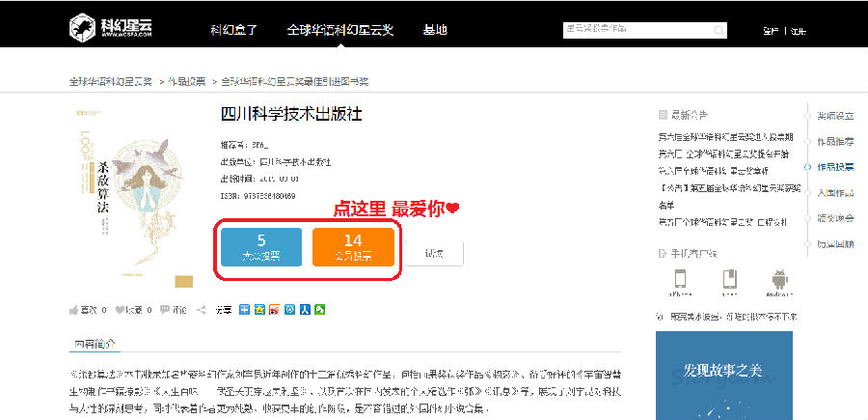Open the 注册 register link

pyautogui.click(x=799, y=32)
